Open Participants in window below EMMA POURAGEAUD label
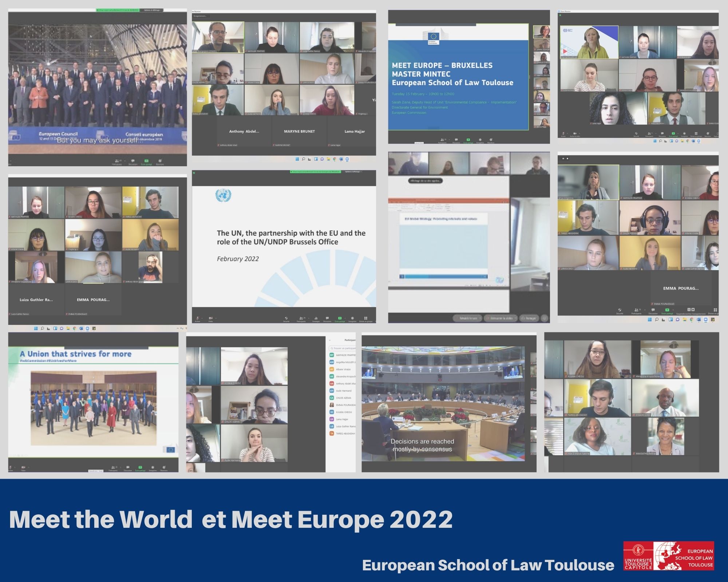The image size is (728, 582). click(x=636, y=311)
